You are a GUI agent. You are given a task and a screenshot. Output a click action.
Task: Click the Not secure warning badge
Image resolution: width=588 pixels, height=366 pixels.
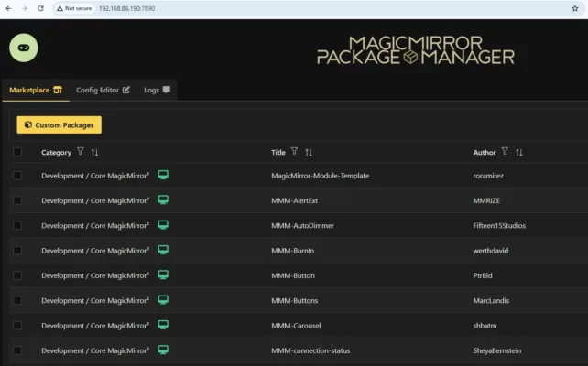(x=74, y=8)
